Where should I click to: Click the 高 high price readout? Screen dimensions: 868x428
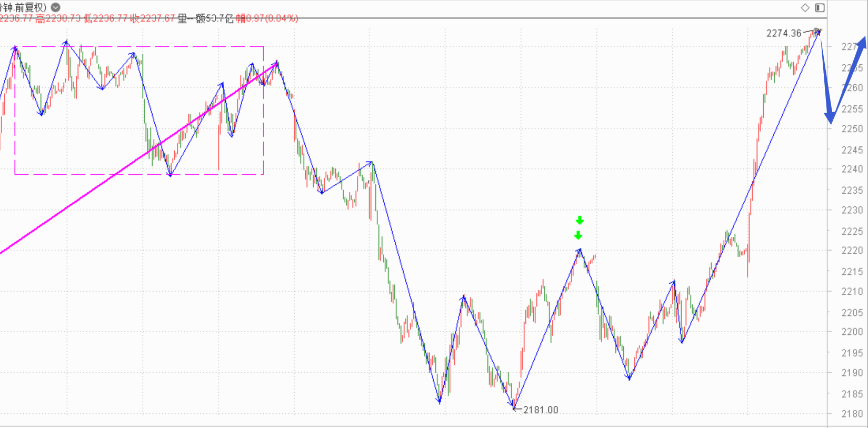coord(58,19)
